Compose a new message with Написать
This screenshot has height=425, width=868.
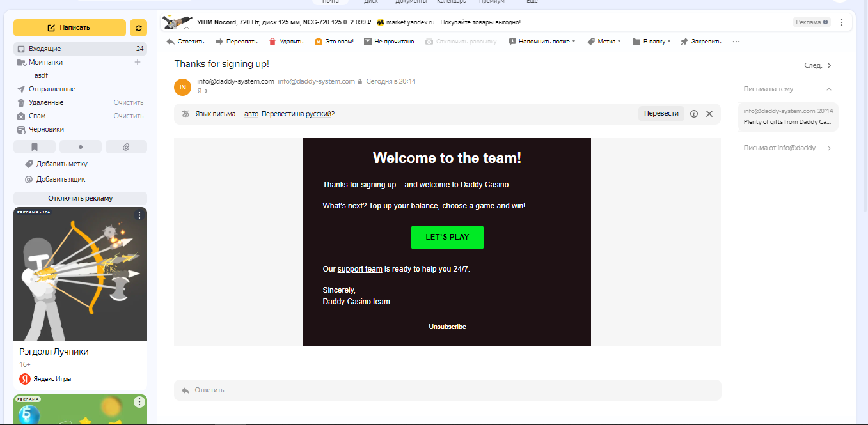70,27
